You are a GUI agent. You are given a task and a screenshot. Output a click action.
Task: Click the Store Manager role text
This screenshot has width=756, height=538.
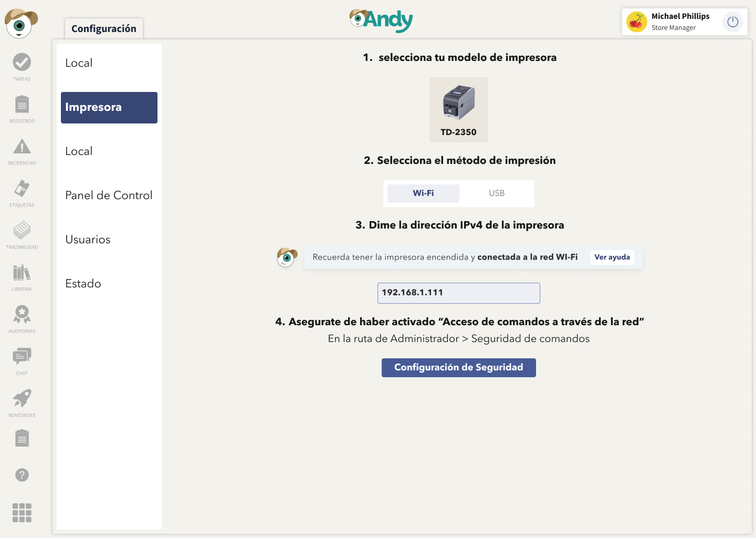[x=674, y=28]
